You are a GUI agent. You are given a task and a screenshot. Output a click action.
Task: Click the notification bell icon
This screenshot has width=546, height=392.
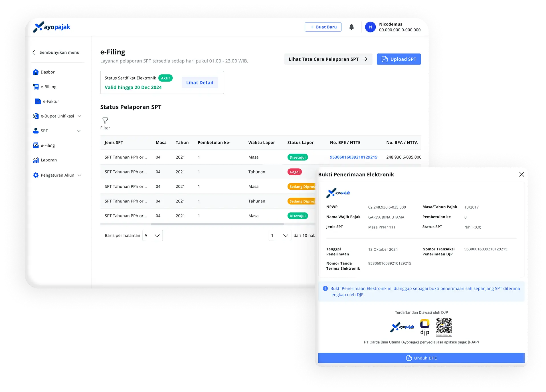pos(351,27)
